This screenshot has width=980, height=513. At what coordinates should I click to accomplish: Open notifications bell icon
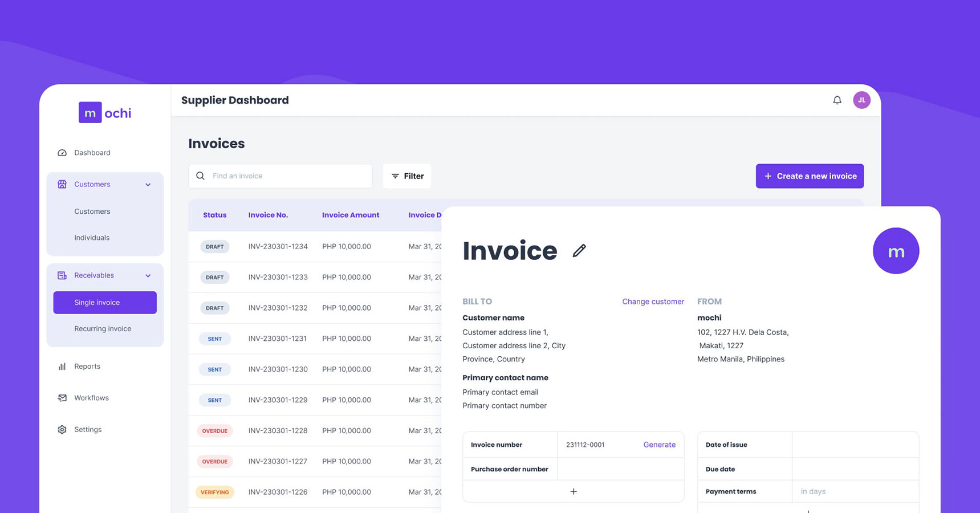click(837, 100)
